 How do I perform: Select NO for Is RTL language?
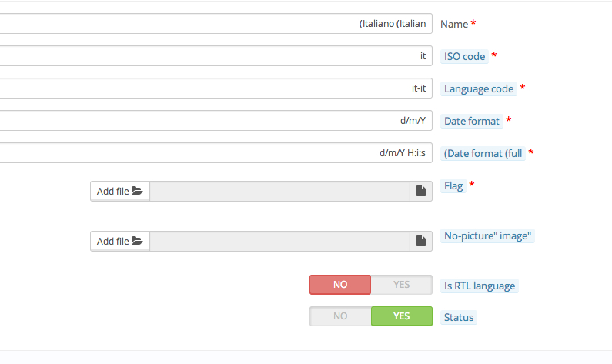(340, 285)
